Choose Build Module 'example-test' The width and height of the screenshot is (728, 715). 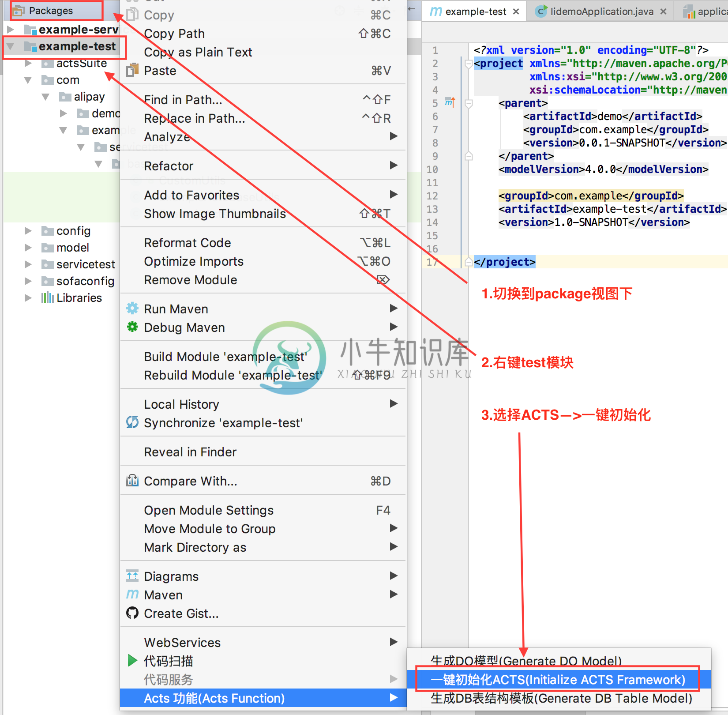coord(263,357)
